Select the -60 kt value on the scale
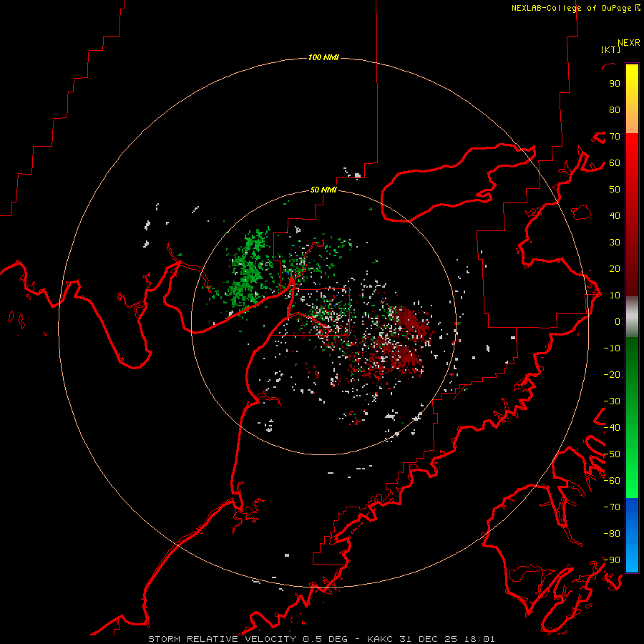 coord(612,481)
